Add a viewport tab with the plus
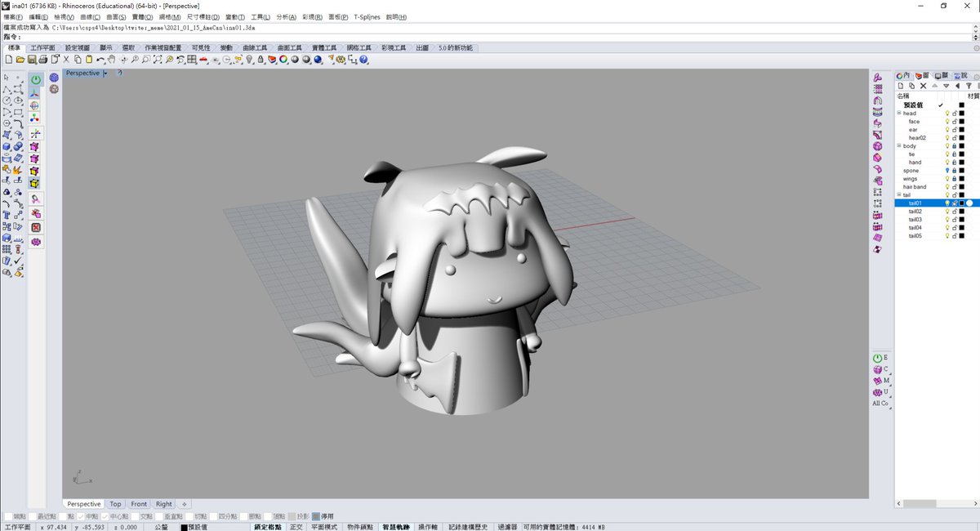 click(x=184, y=504)
